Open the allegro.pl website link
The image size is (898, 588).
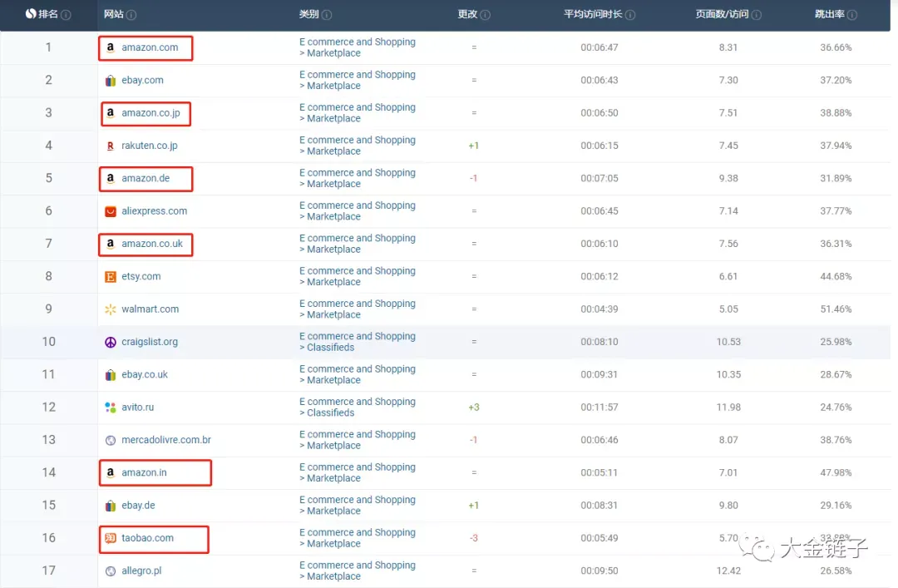pos(141,571)
